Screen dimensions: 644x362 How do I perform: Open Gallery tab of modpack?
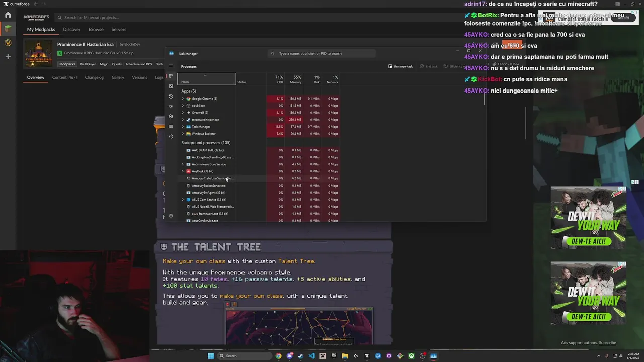(x=118, y=77)
